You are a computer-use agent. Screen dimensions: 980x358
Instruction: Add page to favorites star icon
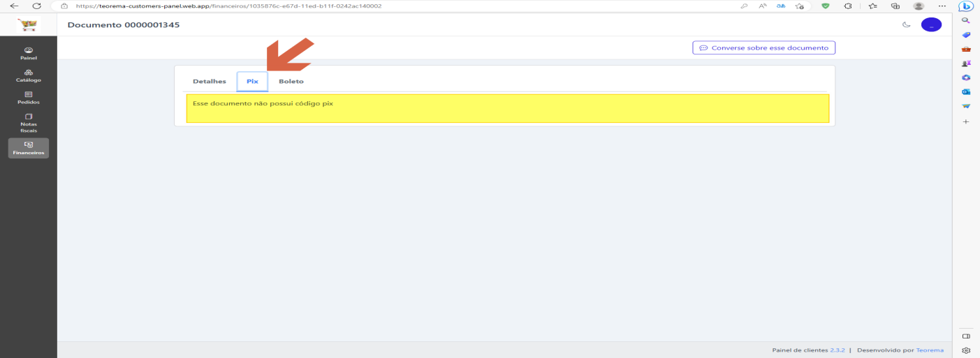click(x=799, y=6)
